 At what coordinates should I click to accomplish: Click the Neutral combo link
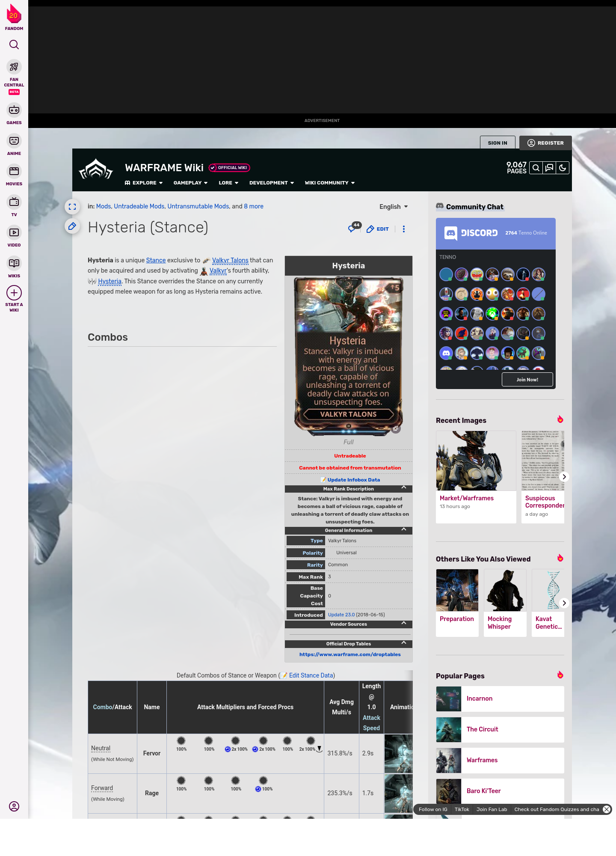(x=101, y=748)
